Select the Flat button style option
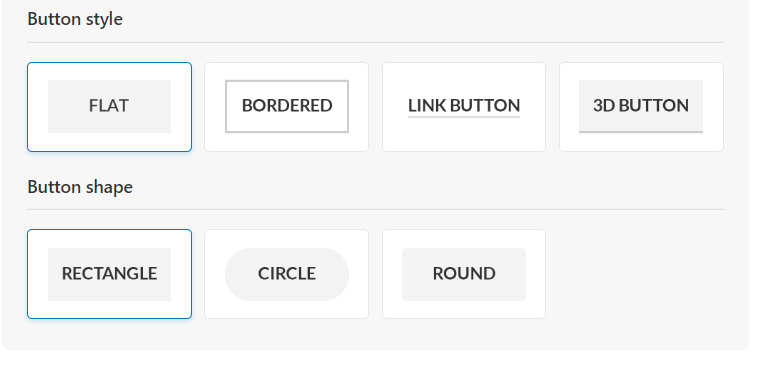The width and height of the screenshot is (764, 376). [x=110, y=107]
